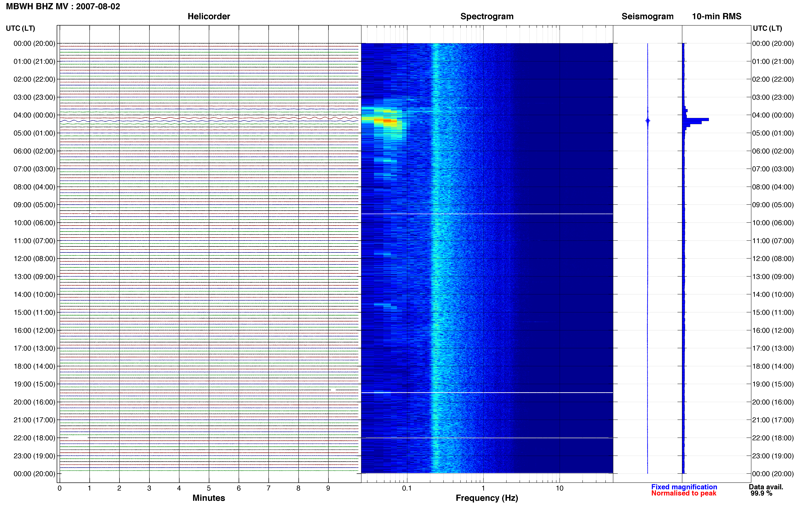Click the seismogram spike near 04:15
This screenshot has width=812, height=508.
(648, 121)
